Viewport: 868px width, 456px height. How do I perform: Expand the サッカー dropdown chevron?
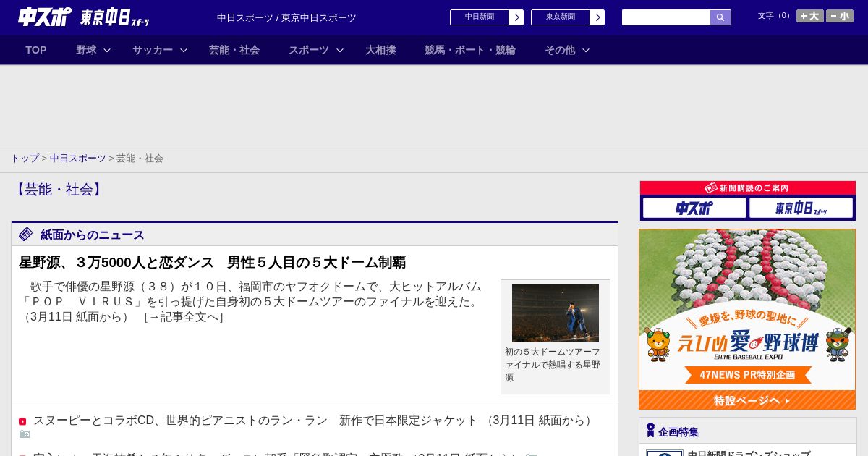184,50
